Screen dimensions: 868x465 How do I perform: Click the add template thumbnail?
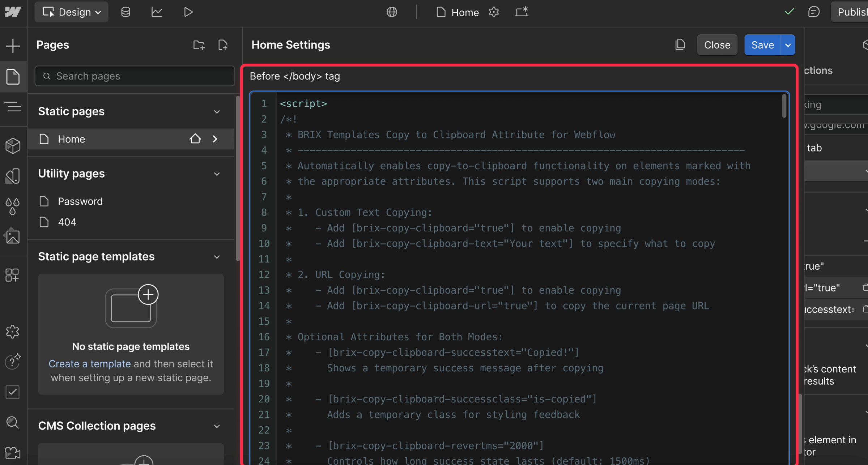132,306
